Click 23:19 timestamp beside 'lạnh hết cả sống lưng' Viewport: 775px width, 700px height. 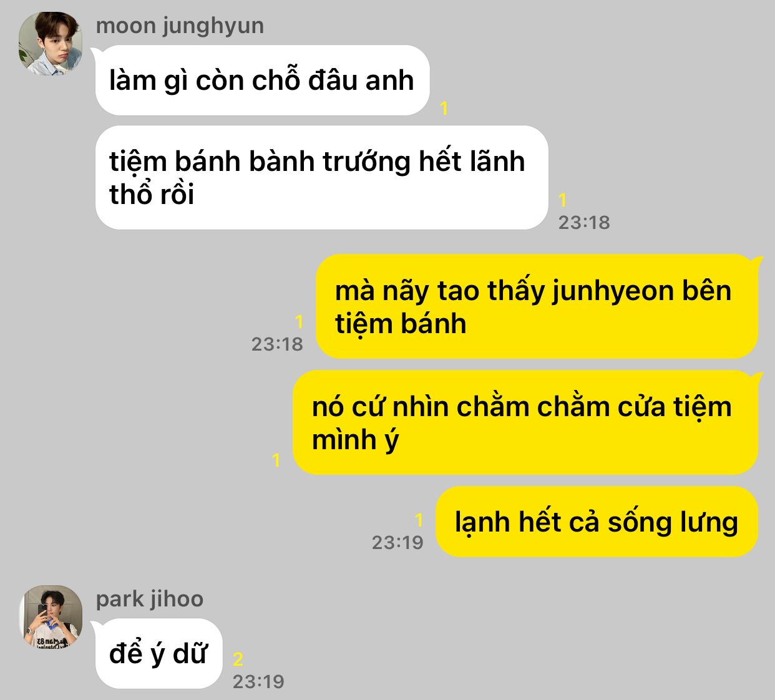click(x=397, y=542)
